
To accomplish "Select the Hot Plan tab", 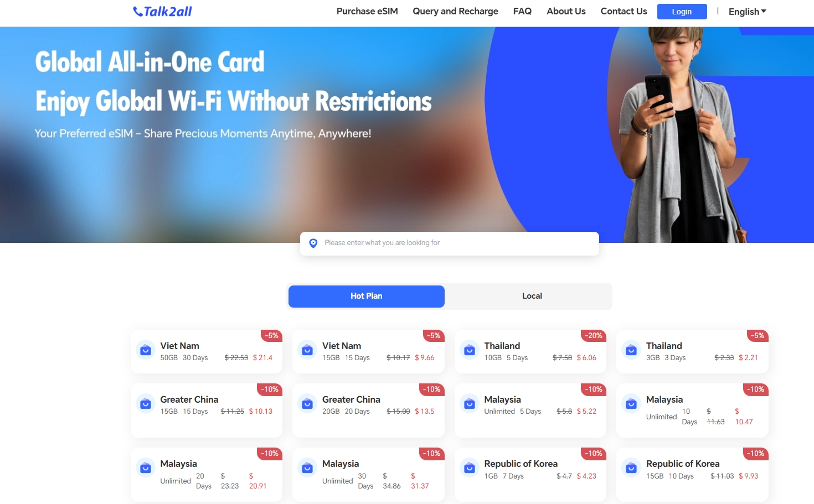I will click(x=367, y=296).
